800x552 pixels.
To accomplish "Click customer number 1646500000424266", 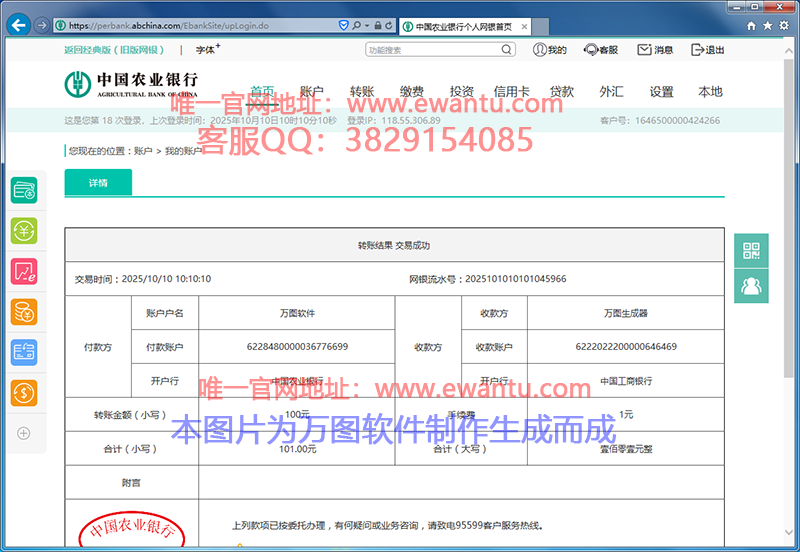I will click(x=677, y=120).
